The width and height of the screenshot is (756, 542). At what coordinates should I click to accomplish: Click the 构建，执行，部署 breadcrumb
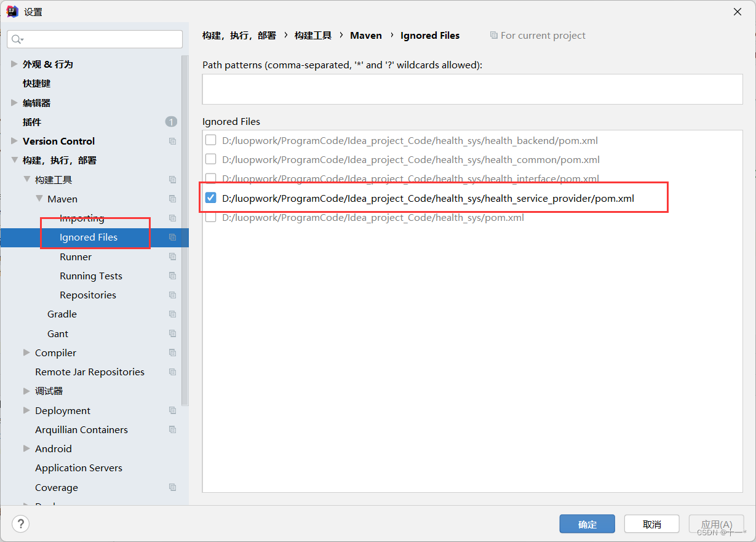(x=239, y=36)
